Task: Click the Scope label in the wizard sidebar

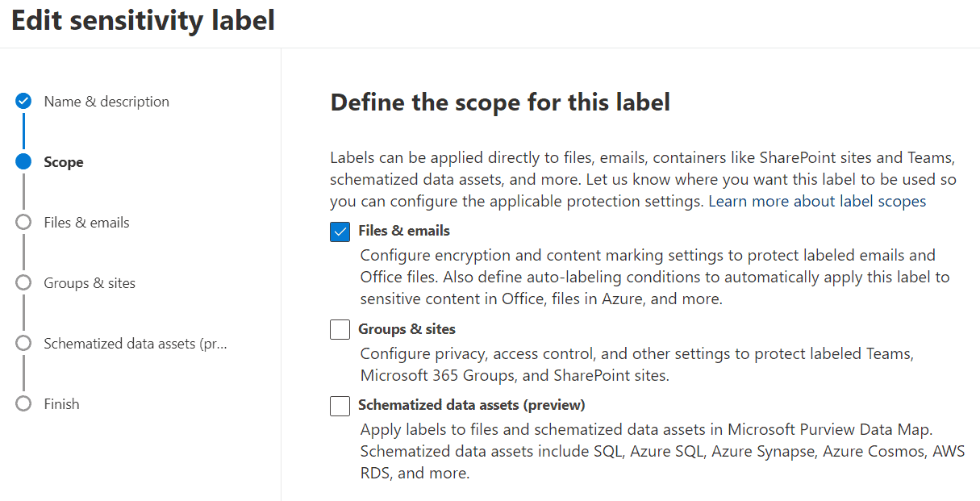Action: (64, 161)
